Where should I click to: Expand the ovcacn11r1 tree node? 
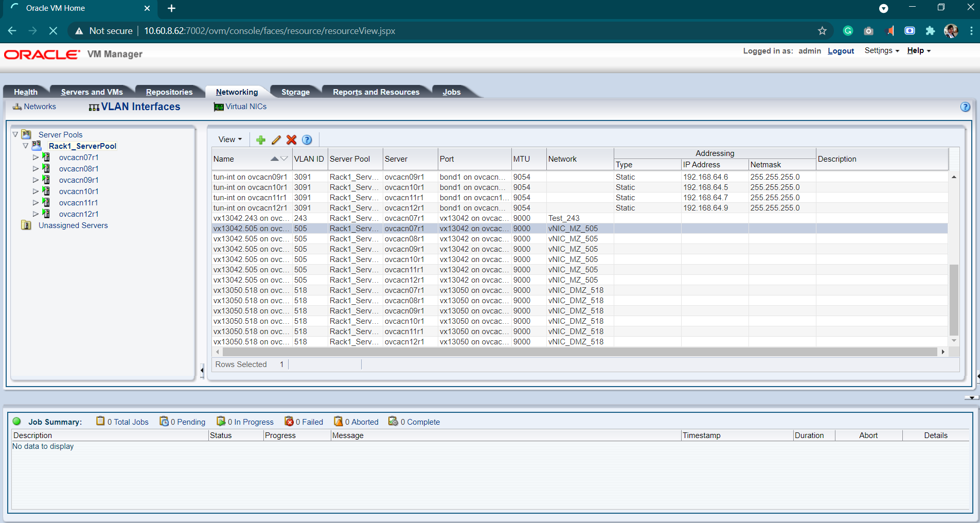(x=35, y=202)
